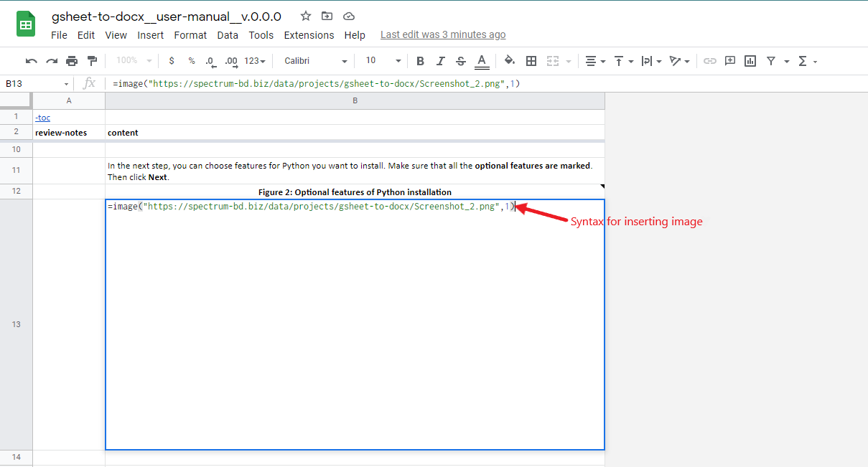Format as currency

[x=172, y=61]
